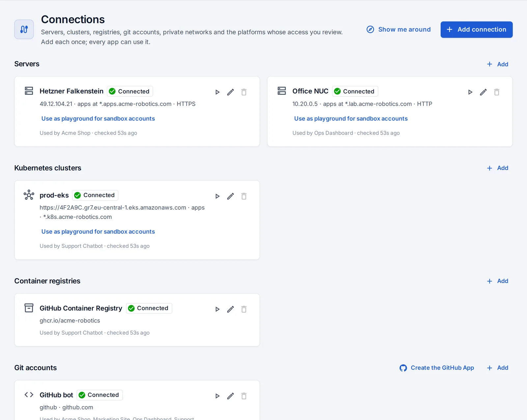527x420 pixels.
Task: Click the prod-eks amazonaws.com endpoint URL
Action: point(113,208)
